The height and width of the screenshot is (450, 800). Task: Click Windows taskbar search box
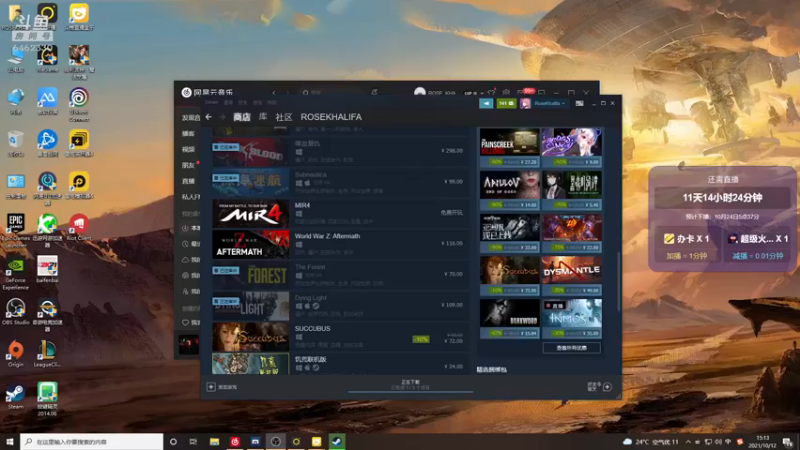[x=92, y=441]
